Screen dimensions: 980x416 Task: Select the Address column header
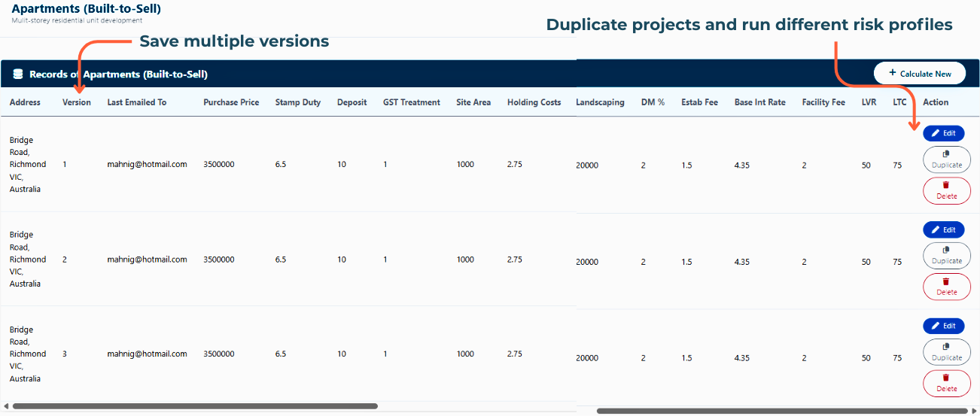pyautogui.click(x=25, y=102)
